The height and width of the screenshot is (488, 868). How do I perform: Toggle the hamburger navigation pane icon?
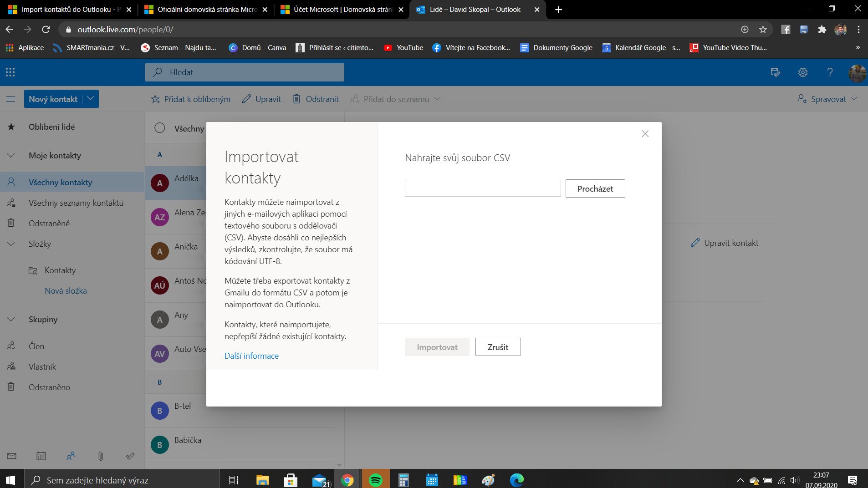click(x=10, y=99)
